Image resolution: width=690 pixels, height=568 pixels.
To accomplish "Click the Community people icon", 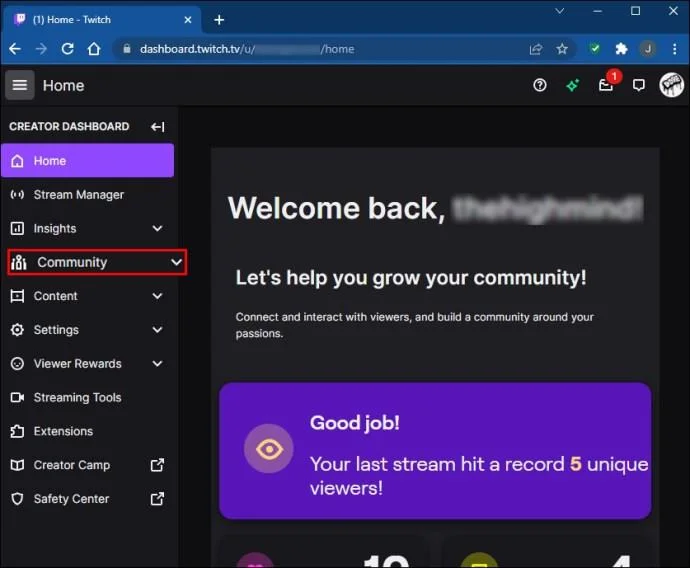I will (18, 262).
